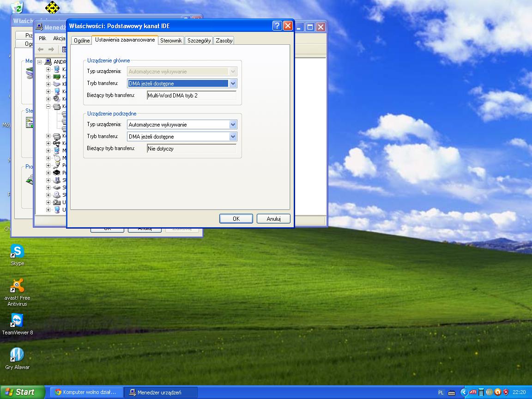Select the DVD drive icon in device tree
This screenshot has height=399, width=532.
pyautogui.click(x=57, y=195)
